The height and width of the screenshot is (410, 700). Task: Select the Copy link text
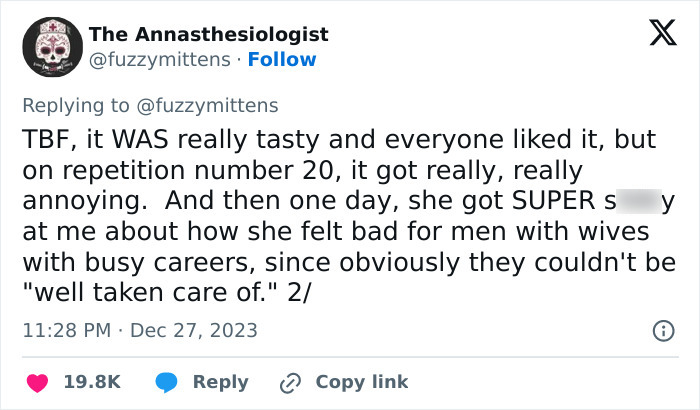point(361,382)
